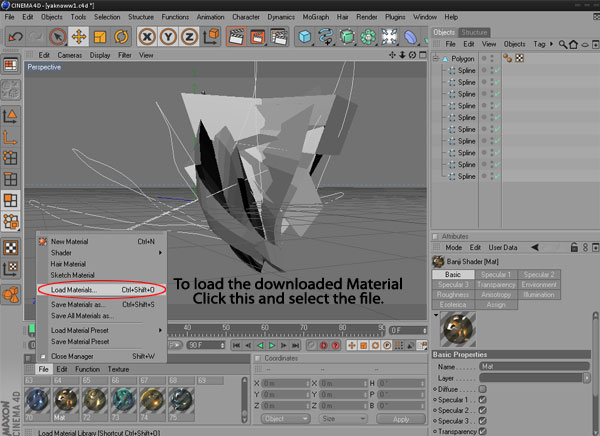The width and height of the screenshot is (600, 436).
Task: Toggle the Specular 2 checkbox
Action: point(483,410)
